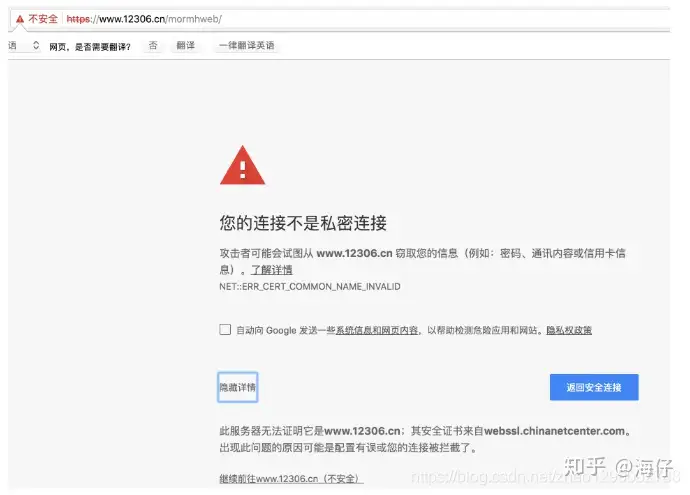Click the 不安全 label in the address bar

pos(43,19)
